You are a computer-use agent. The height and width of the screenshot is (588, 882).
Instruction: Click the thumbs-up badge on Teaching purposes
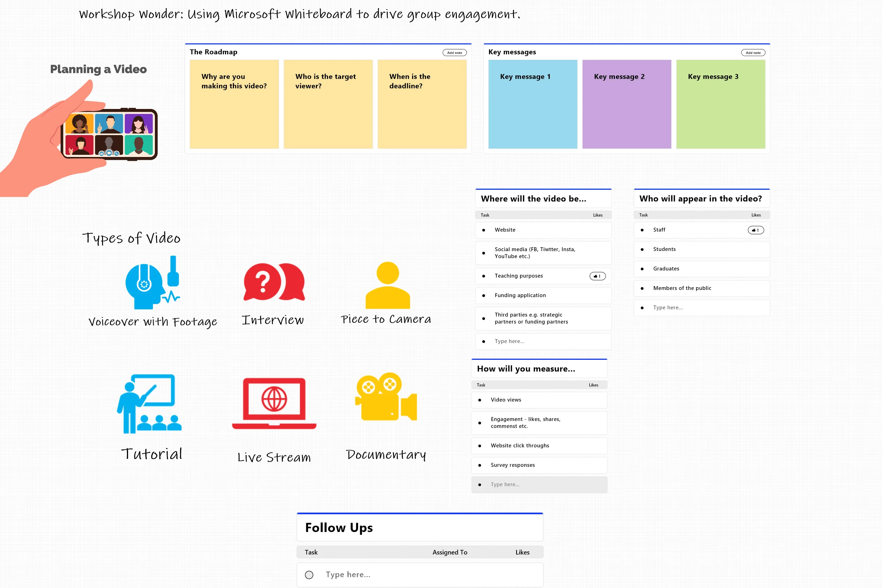point(597,276)
